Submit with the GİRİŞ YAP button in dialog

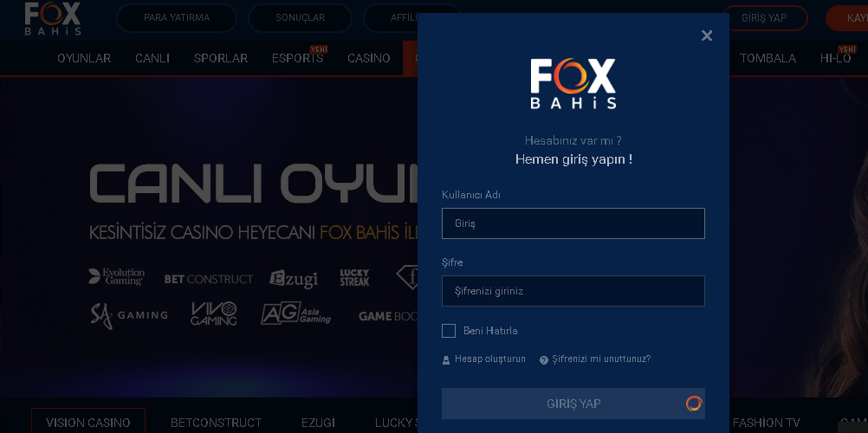click(x=573, y=403)
